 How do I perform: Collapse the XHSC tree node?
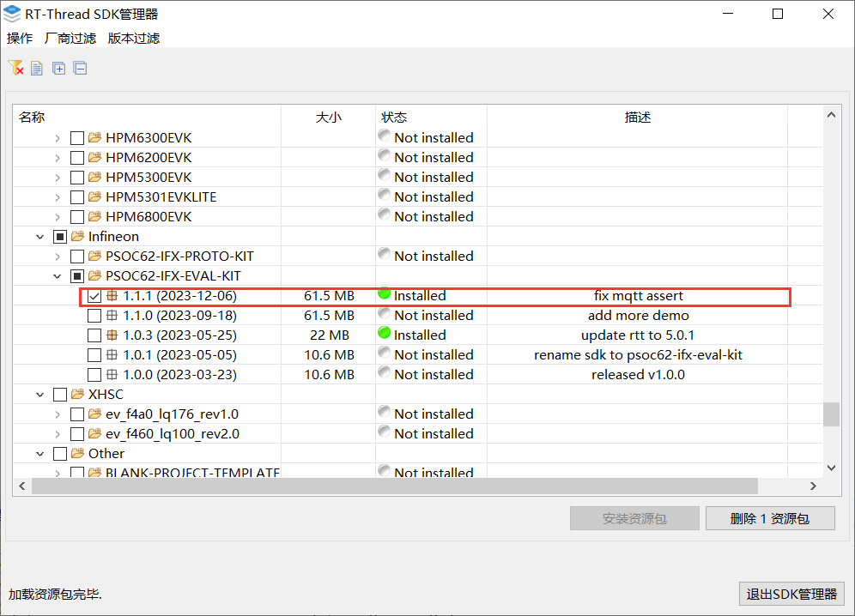click(39, 395)
